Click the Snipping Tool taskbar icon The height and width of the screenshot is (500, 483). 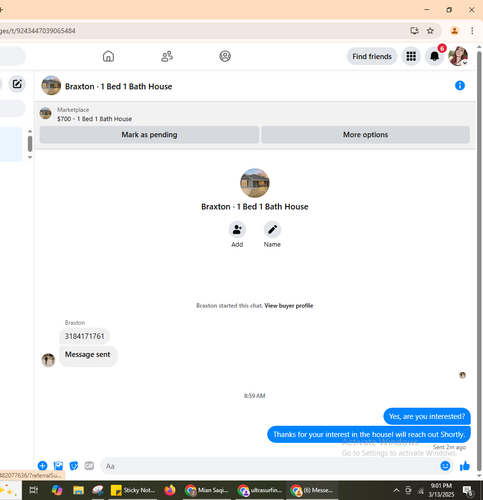(98, 490)
